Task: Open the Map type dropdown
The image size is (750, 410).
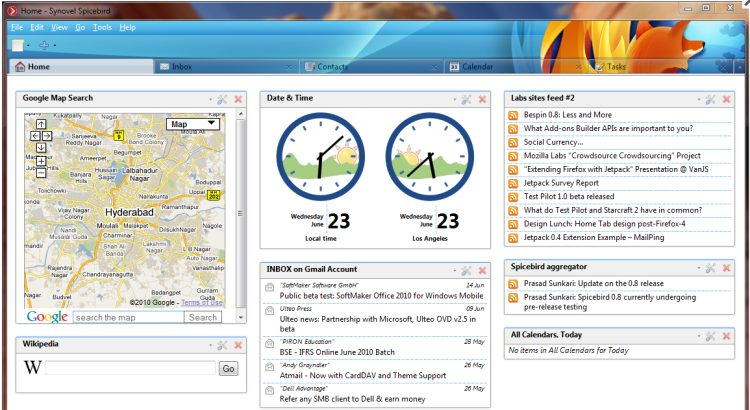Action: point(193,124)
